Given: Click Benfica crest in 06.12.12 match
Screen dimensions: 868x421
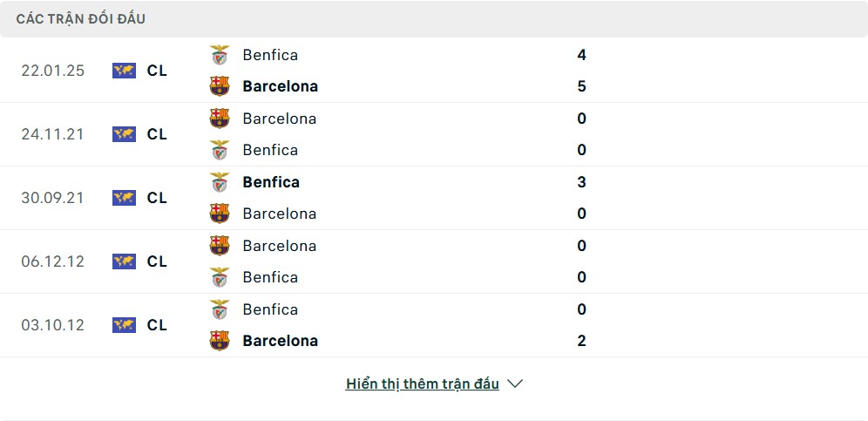Looking at the screenshot, I should tap(220, 277).
